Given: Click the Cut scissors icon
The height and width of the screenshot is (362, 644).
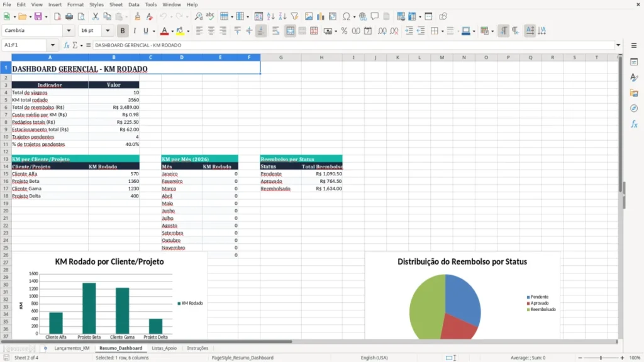Looking at the screenshot, I should point(96,16).
